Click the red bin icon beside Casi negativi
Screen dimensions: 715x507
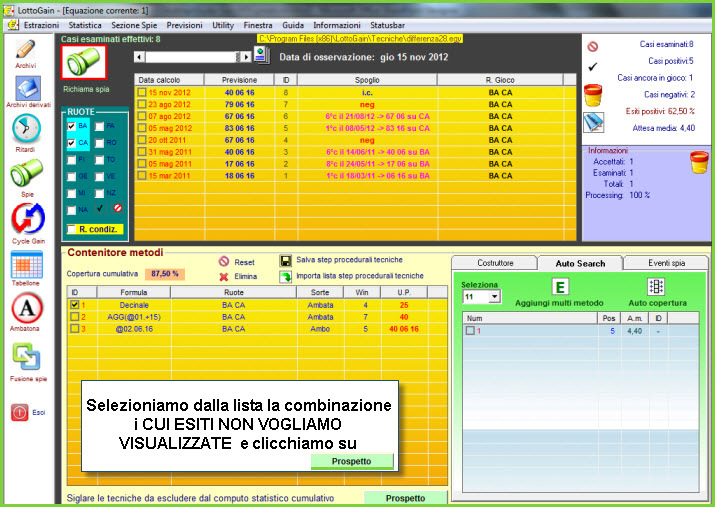pos(593,95)
